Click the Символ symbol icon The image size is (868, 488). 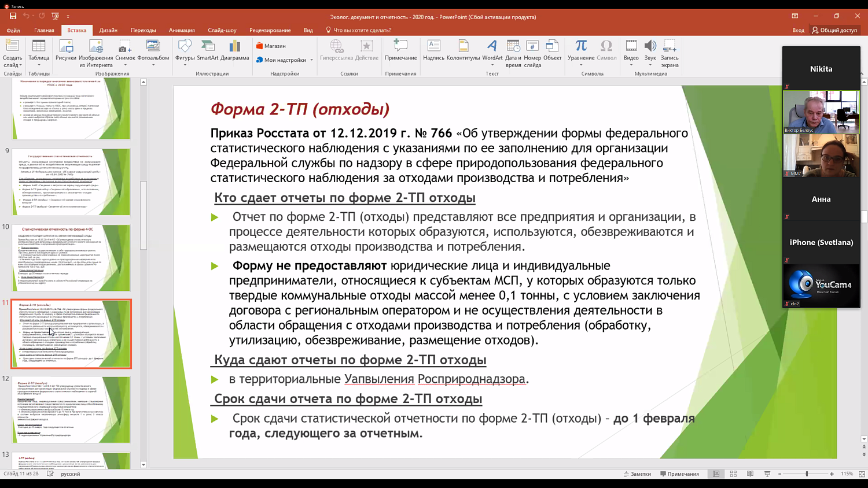click(606, 46)
